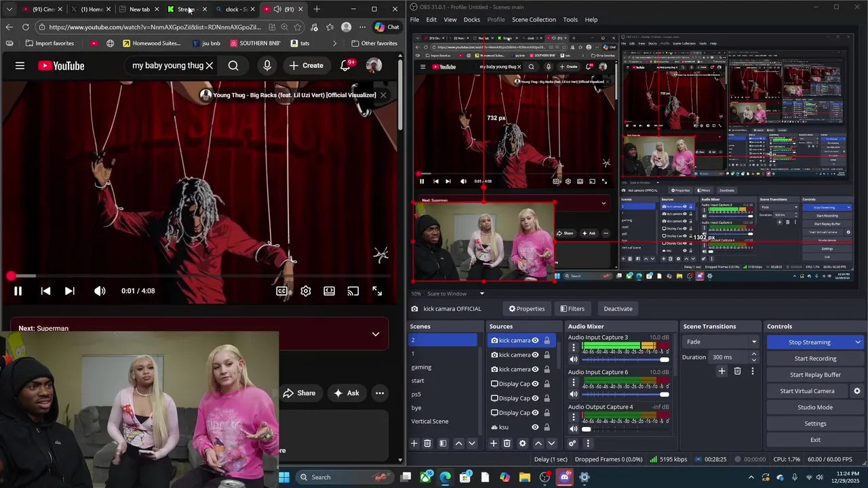Viewport: 868px width, 488px height.
Task: Open OBS File menu
Action: click(x=414, y=20)
